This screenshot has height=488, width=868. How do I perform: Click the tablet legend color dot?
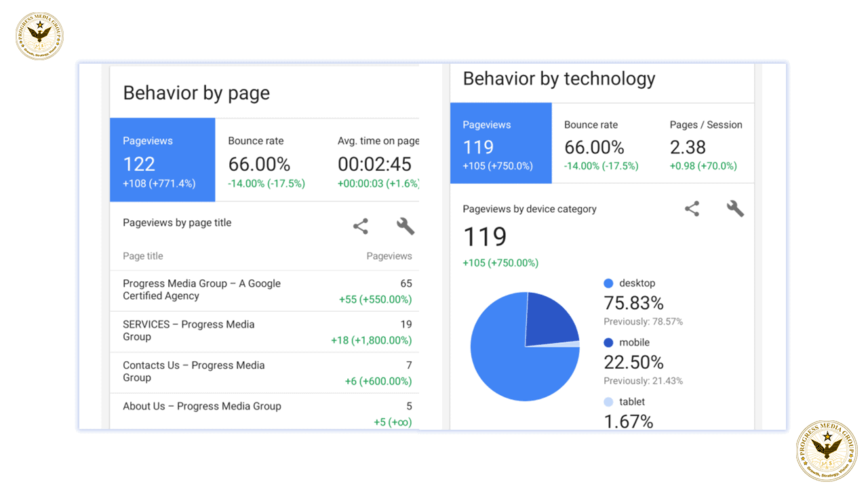click(x=608, y=402)
